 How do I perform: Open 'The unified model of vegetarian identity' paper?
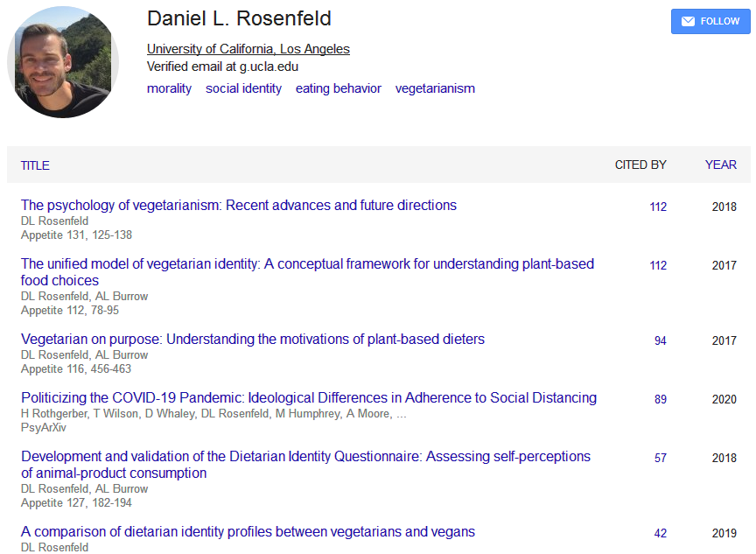(x=308, y=272)
